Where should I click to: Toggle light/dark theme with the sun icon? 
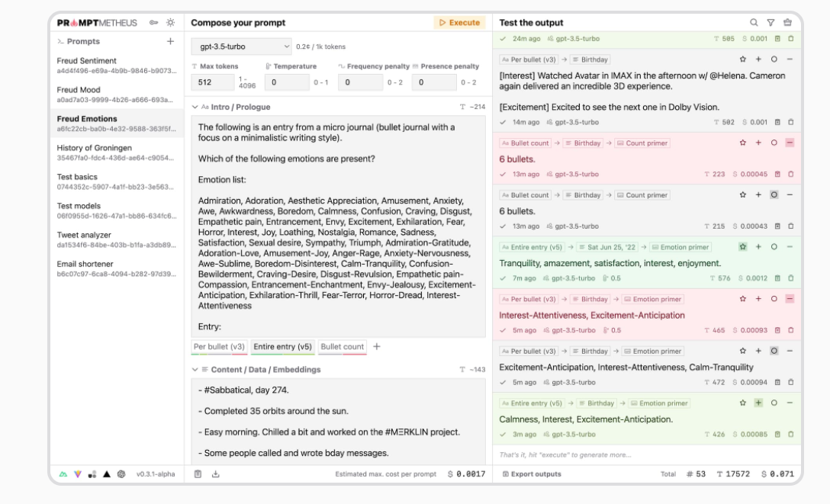(170, 23)
